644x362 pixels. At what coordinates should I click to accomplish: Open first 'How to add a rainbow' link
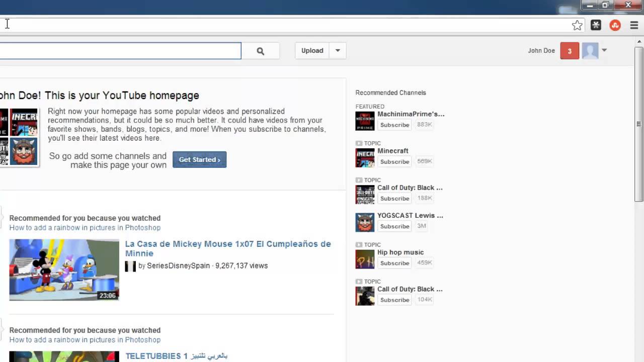coord(85,228)
